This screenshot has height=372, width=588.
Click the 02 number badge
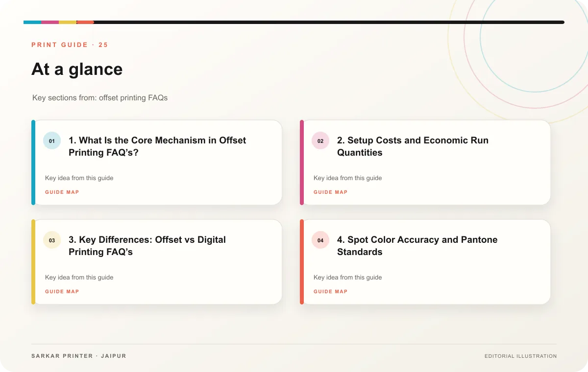(320, 141)
